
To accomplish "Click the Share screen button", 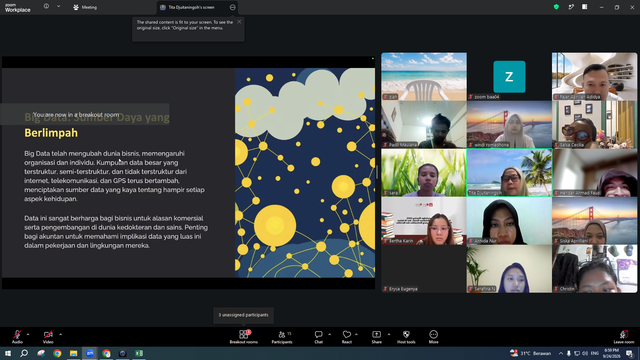I will [x=376, y=337].
